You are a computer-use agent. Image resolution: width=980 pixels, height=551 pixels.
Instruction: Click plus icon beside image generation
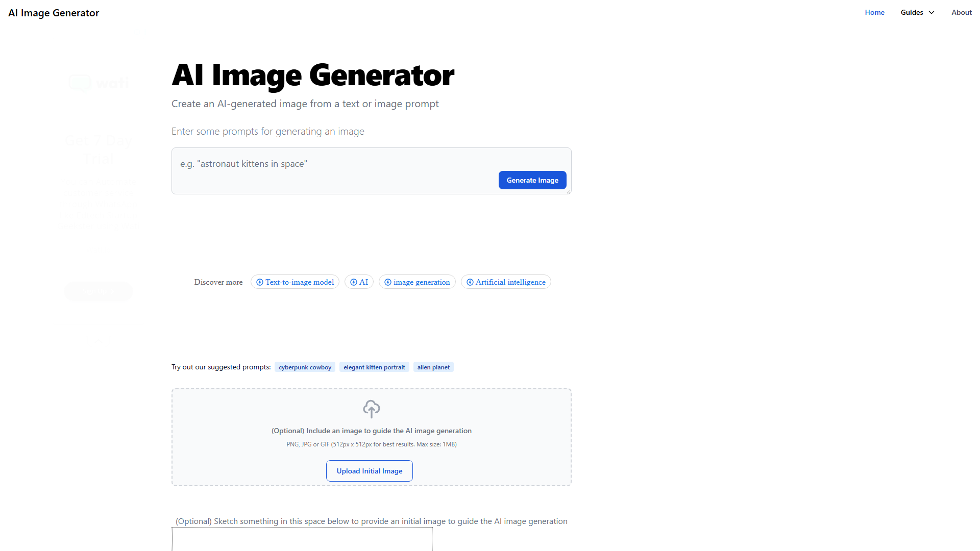click(388, 282)
